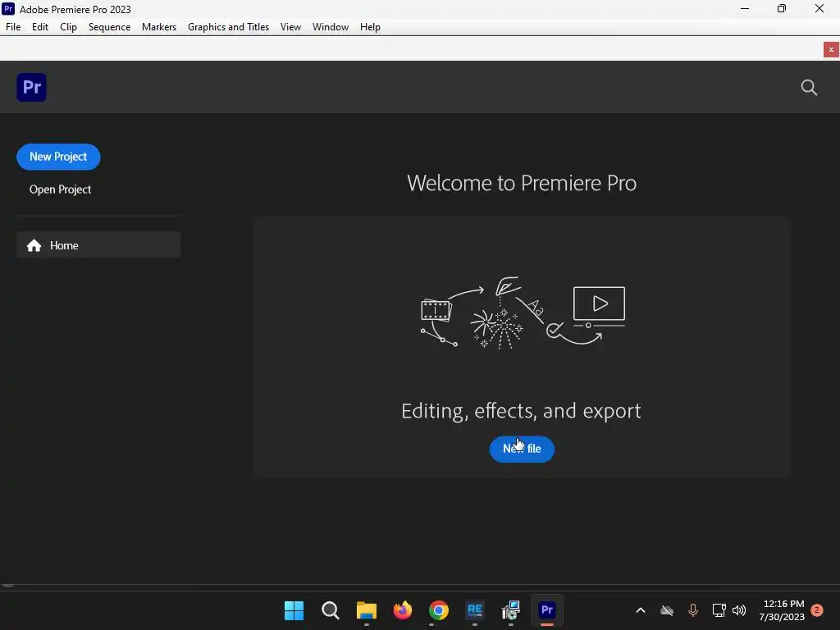Screen dimensions: 840x630
Task: Click the Premiere Pro logo on the home screen
Action: point(32,87)
